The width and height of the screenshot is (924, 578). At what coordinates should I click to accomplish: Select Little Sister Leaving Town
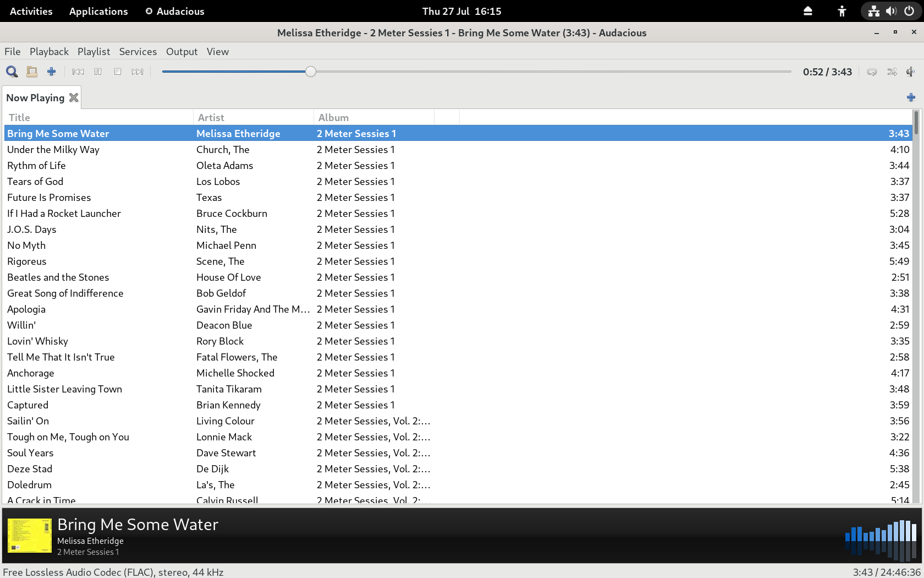(x=458, y=389)
